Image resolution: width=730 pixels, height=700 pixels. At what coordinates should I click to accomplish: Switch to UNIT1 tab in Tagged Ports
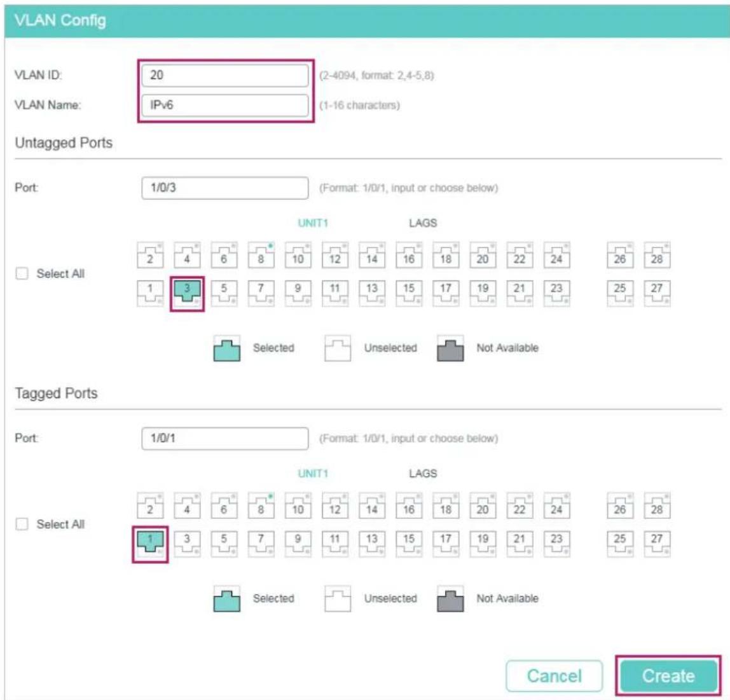(313, 473)
